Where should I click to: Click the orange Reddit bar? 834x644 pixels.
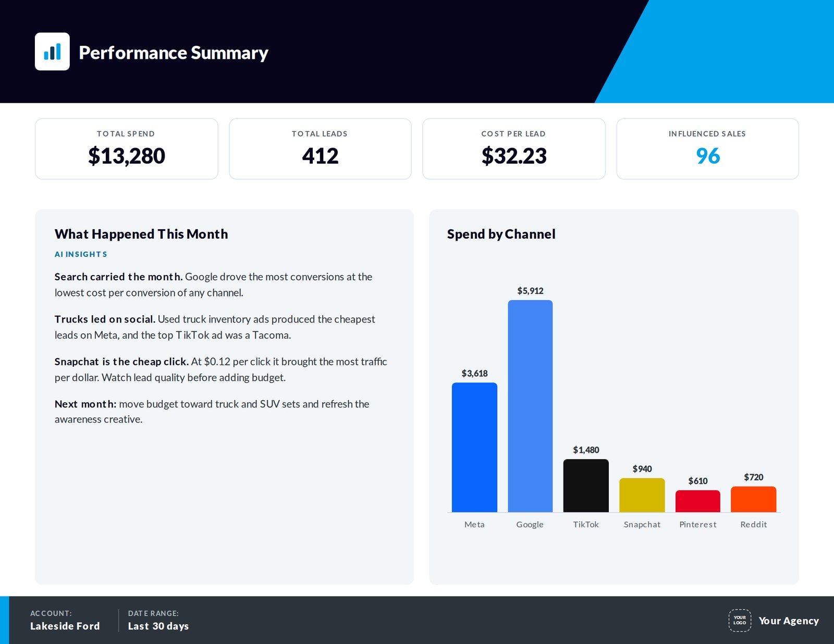[x=754, y=499]
